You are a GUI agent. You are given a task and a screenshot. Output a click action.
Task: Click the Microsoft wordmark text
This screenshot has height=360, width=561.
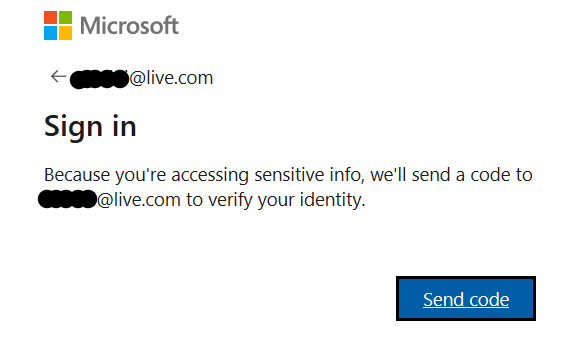click(129, 25)
